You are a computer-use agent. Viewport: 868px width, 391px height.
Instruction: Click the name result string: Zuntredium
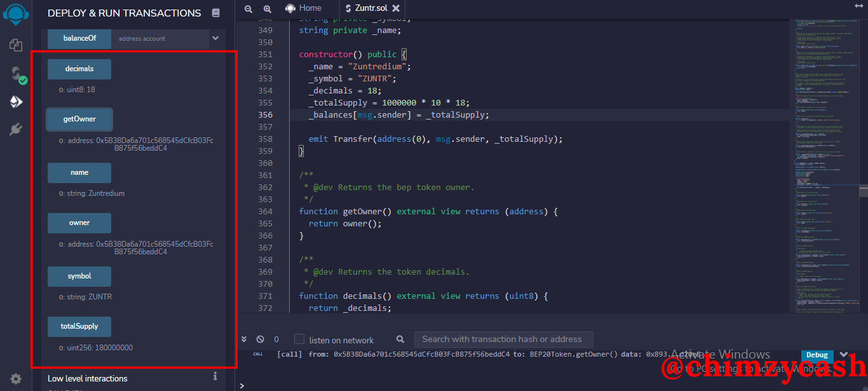92,193
